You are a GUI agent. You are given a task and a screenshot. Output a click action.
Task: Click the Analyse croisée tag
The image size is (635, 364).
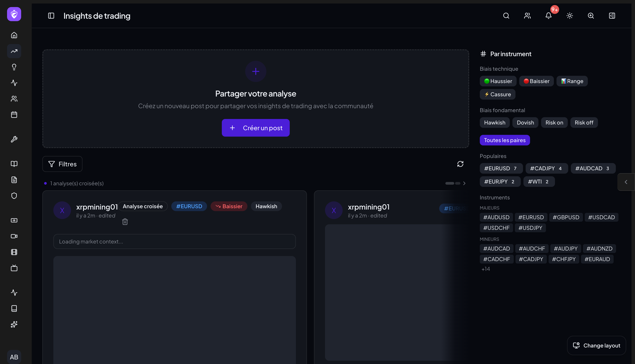pyautogui.click(x=143, y=206)
